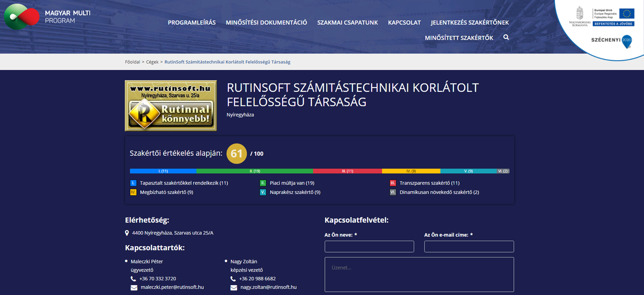Click the red III. legend badge

tap(393, 183)
